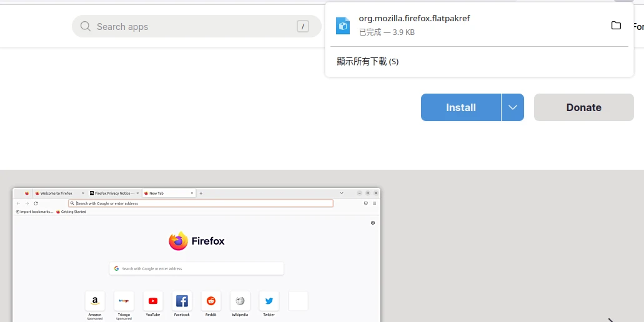The height and width of the screenshot is (322, 644).
Task: Click the "已完成 — 3.9 KB" status text
Action: point(387,32)
